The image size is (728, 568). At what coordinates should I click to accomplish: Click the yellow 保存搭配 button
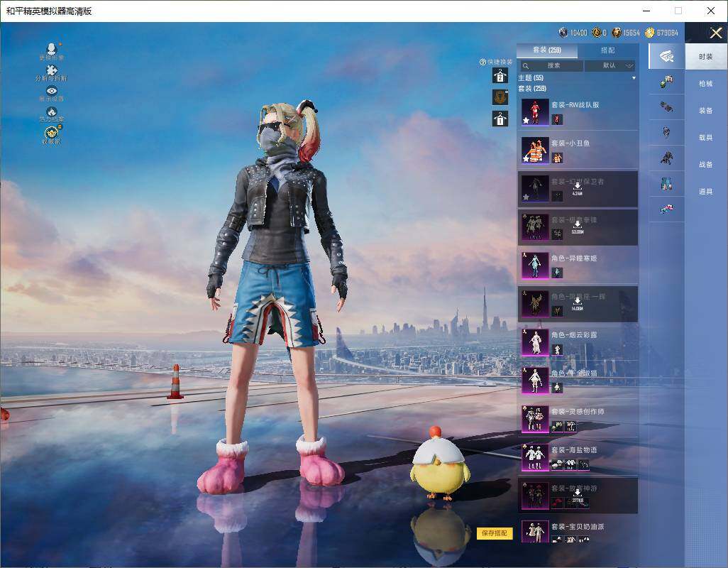click(x=495, y=533)
